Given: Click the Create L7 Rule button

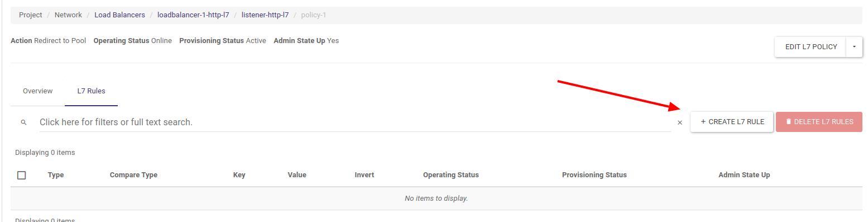Looking at the screenshot, I should point(732,122).
